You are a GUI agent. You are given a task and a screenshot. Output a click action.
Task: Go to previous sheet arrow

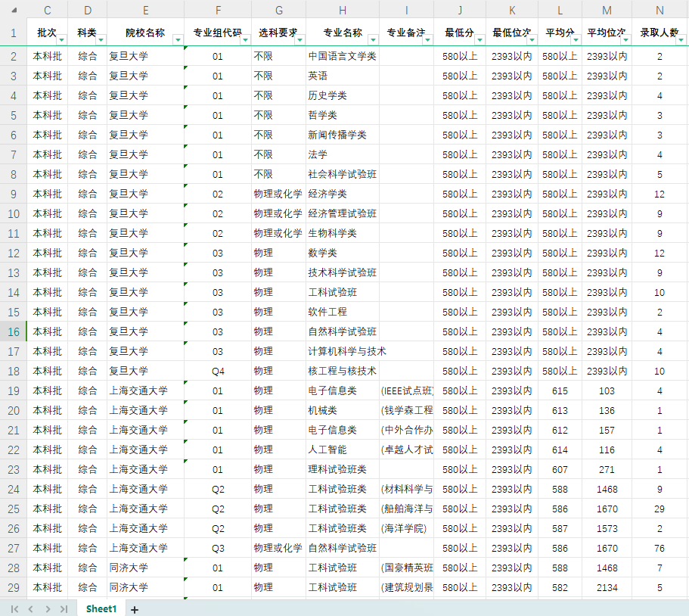(31, 609)
